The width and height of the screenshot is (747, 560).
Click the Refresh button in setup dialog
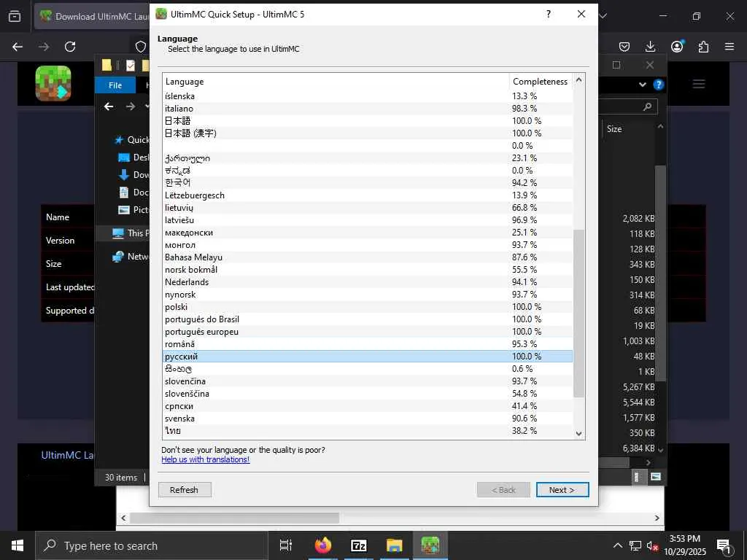tap(184, 489)
